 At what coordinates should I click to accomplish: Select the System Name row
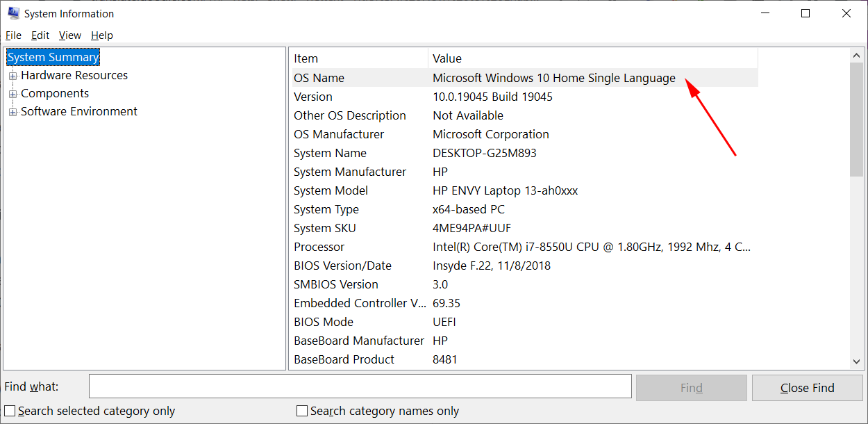(524, 153)
